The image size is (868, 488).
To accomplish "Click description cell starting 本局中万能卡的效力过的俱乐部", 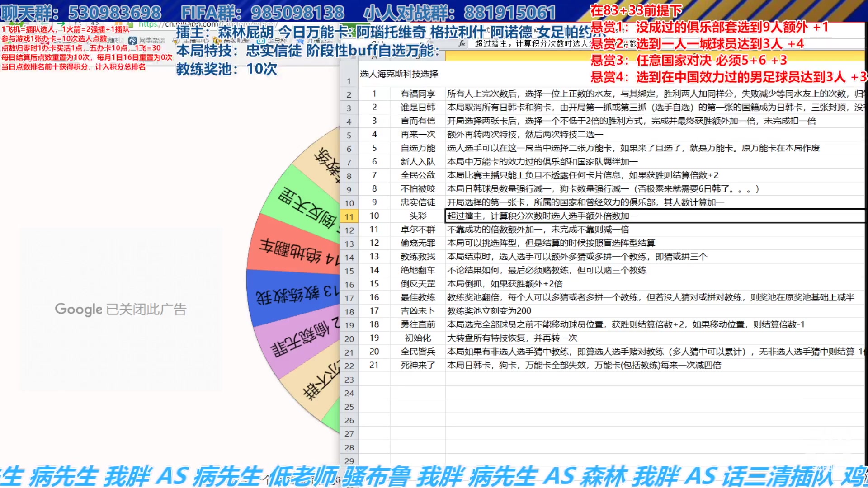I will tap(654, 162).
